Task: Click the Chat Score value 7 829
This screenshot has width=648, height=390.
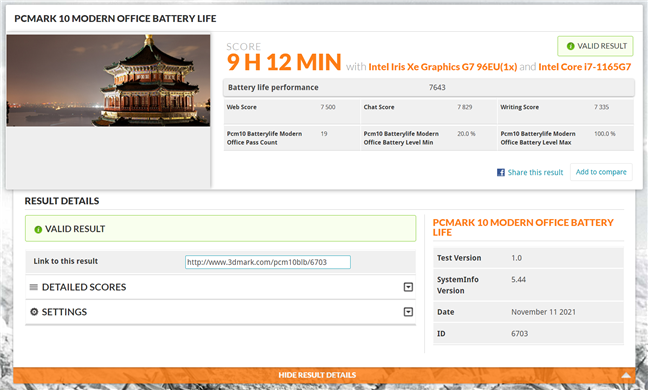Action: tap(465, 107)
